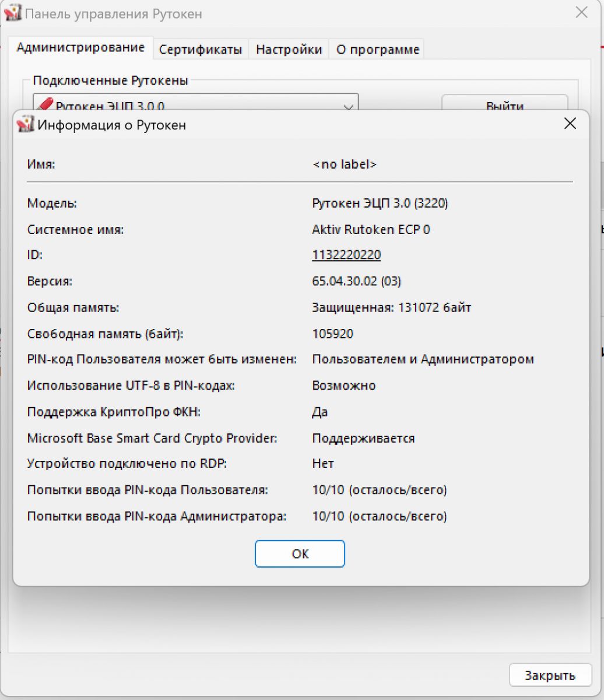Viewport: 604px width, 700px height.
Task: Click the version value '65.04.30.02 (03)'
Action: tap(357, 281)
